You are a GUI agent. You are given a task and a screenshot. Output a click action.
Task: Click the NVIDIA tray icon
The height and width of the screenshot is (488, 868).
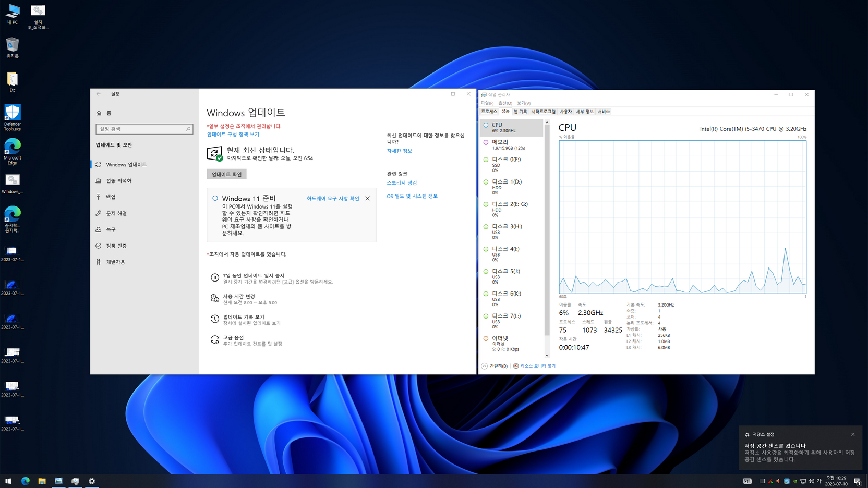pyautogui.click(x=795, y=481)
